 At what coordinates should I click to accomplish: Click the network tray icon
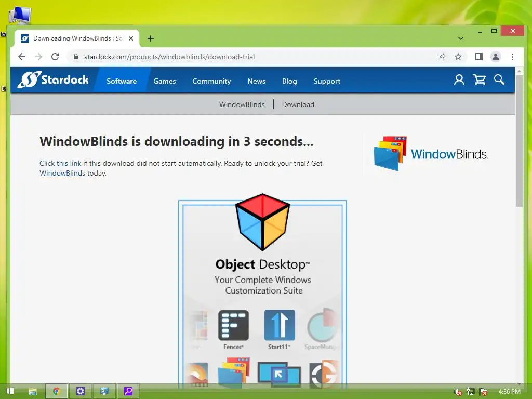coord(471,392)
